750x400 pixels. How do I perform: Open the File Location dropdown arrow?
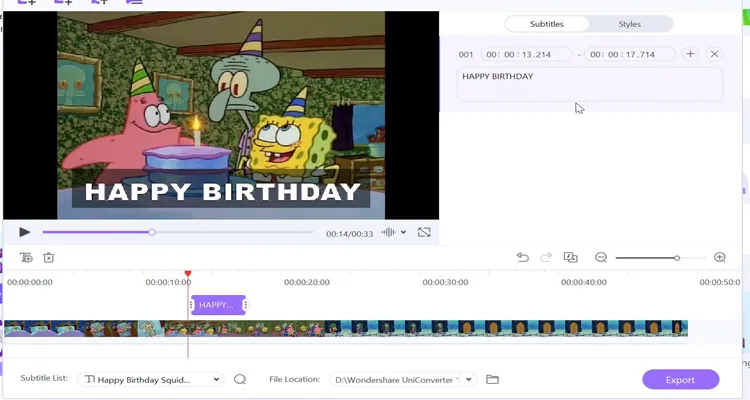click(x=469, y=380)
